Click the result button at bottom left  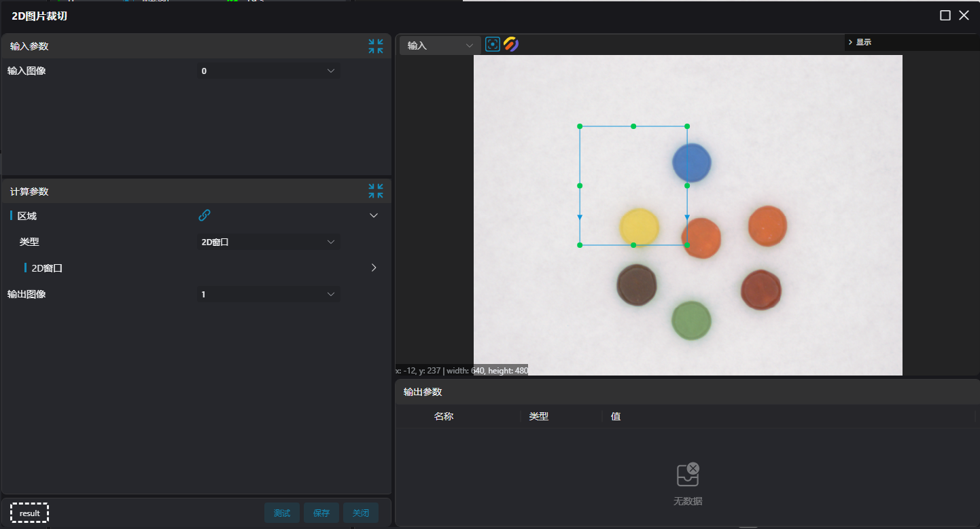(x=30, y=513)
